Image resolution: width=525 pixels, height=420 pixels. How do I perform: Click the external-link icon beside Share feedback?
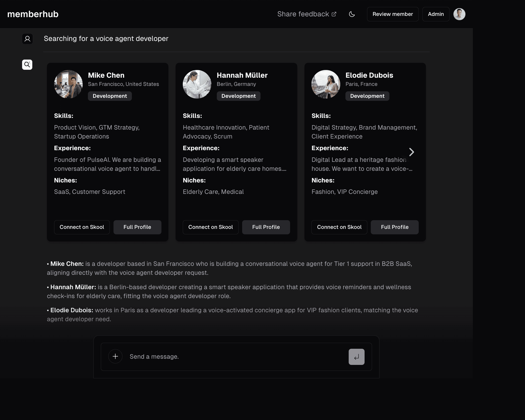tap(334, 14)
